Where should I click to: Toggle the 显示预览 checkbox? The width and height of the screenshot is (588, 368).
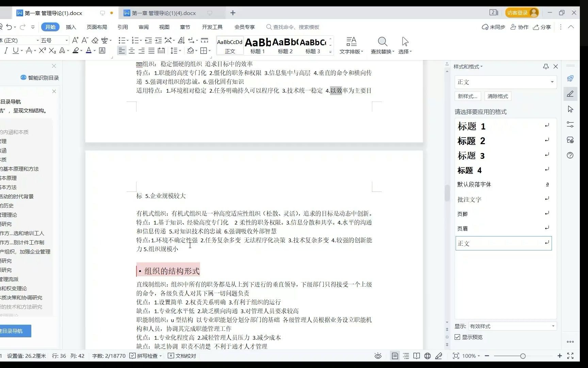click(x=458, y=337)
